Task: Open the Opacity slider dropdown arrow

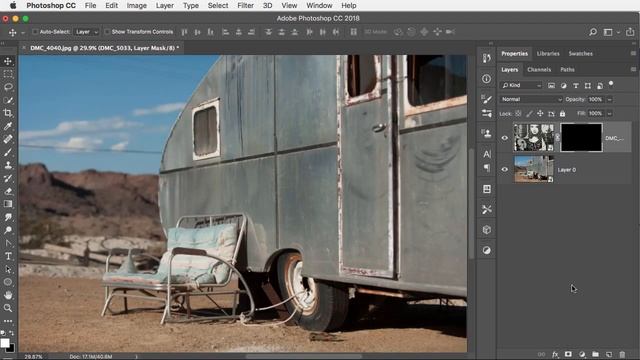Action: click(x=610, y=100)
